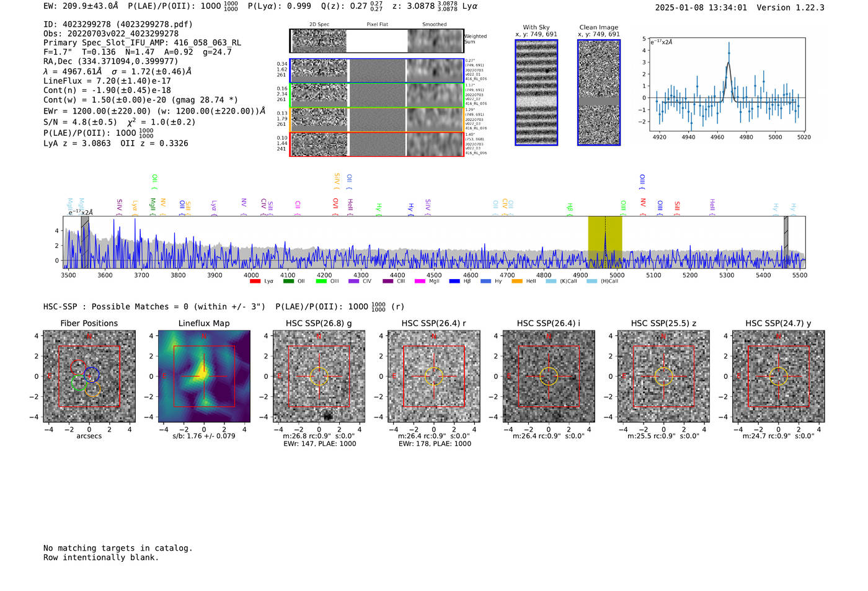Click the orange HeII legend swatch

point(517,282)
